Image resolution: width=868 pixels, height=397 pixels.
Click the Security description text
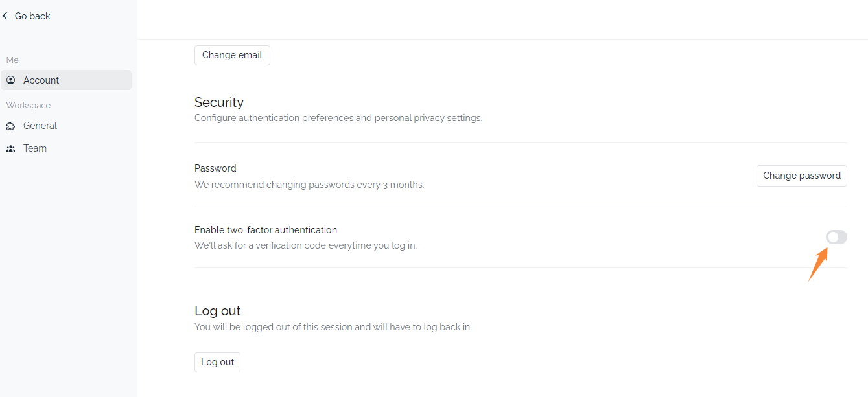click(338, 119)
